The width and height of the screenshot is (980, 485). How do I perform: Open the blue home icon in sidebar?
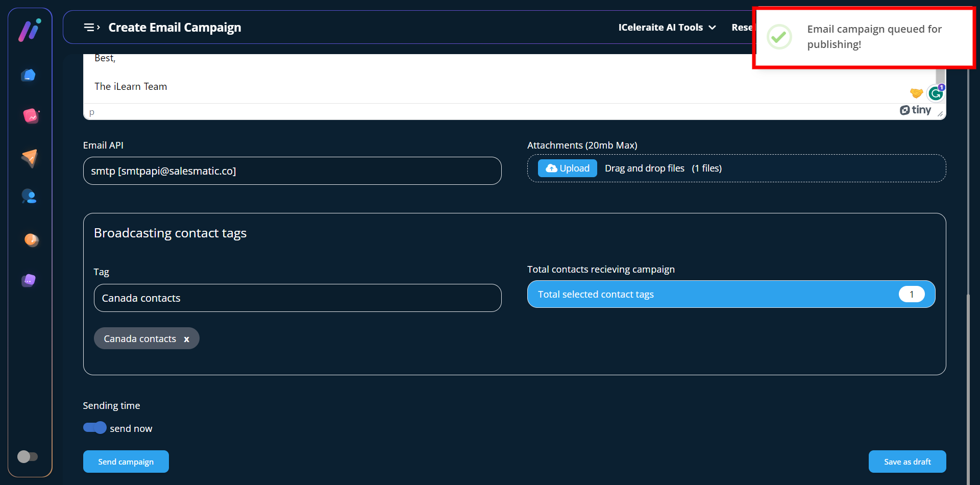[29, 76]
